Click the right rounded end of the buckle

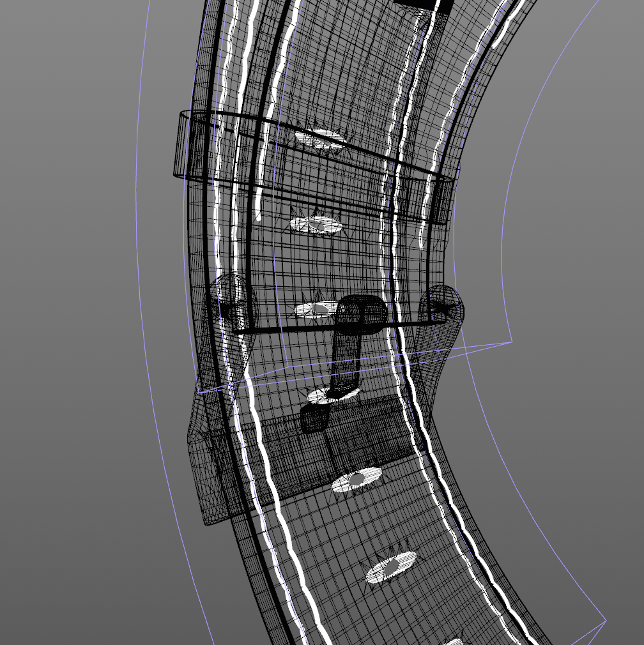click(443, 305)
